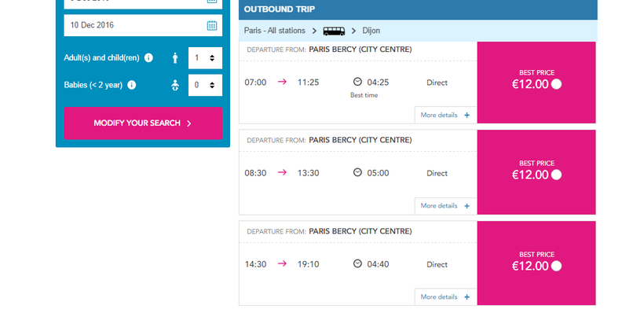
Task: Click the Babies (< 2 year) label
Action: 93,85
